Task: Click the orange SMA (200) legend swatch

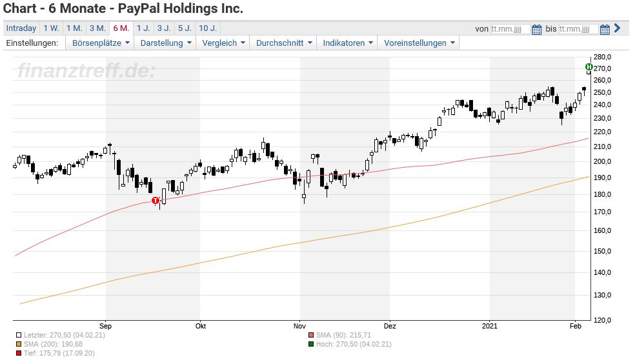Action: coord(19,344)
